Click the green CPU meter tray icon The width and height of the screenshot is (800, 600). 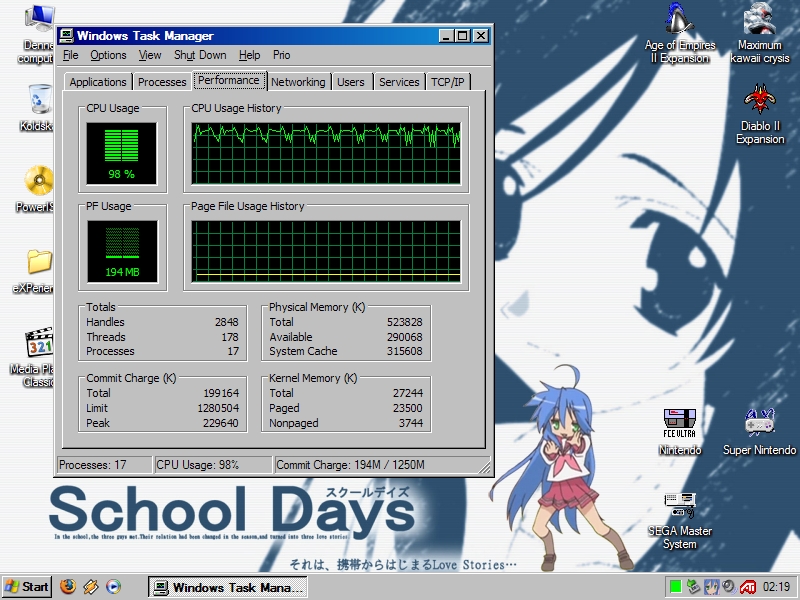[x=675, y=587]
